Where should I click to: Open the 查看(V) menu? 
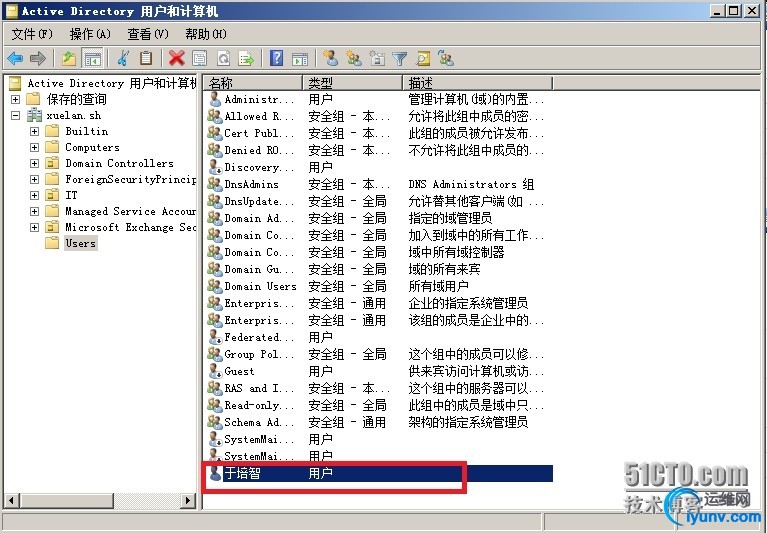click(148, 34)
